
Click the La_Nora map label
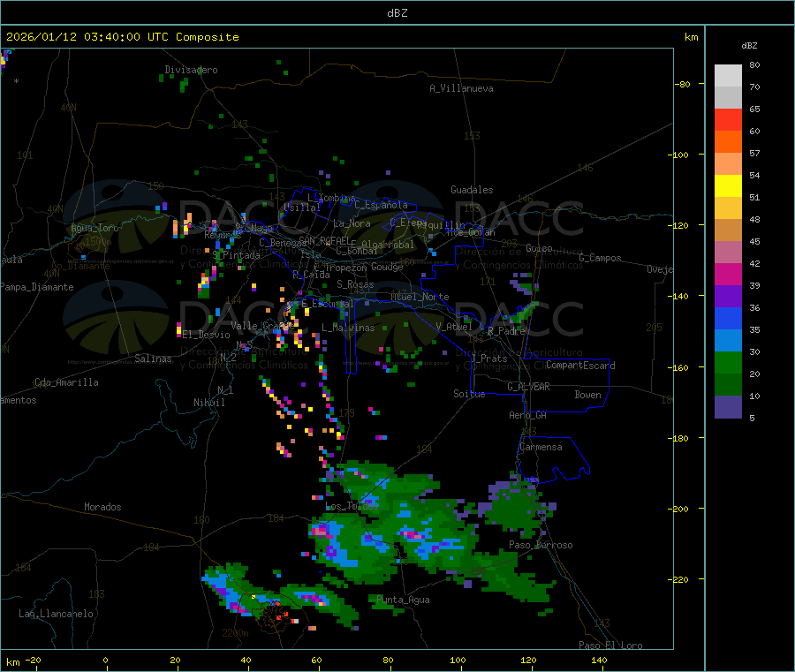(x=352, y=223)
